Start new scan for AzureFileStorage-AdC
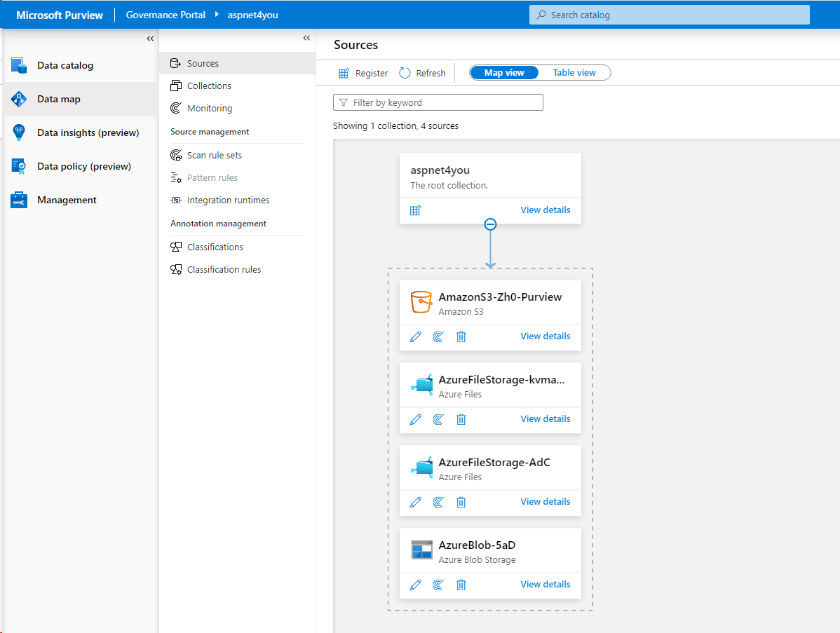Screen dimensions: 840x633 point(438,502)
